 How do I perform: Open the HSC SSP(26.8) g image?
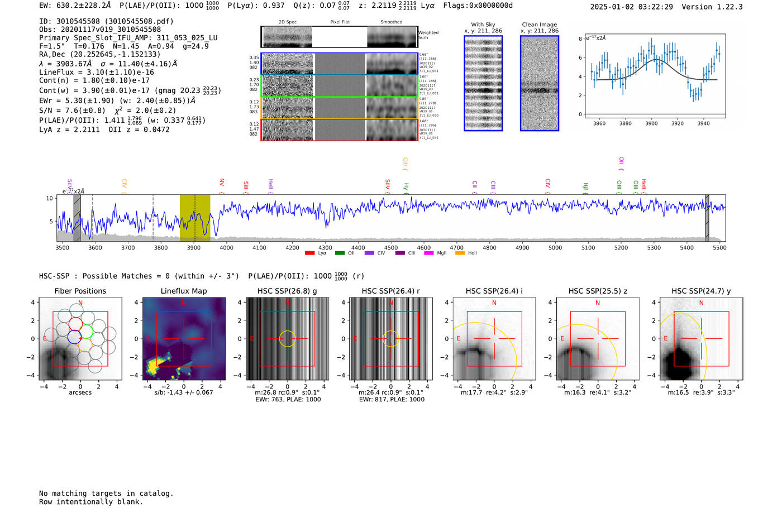tap(287, 339)
